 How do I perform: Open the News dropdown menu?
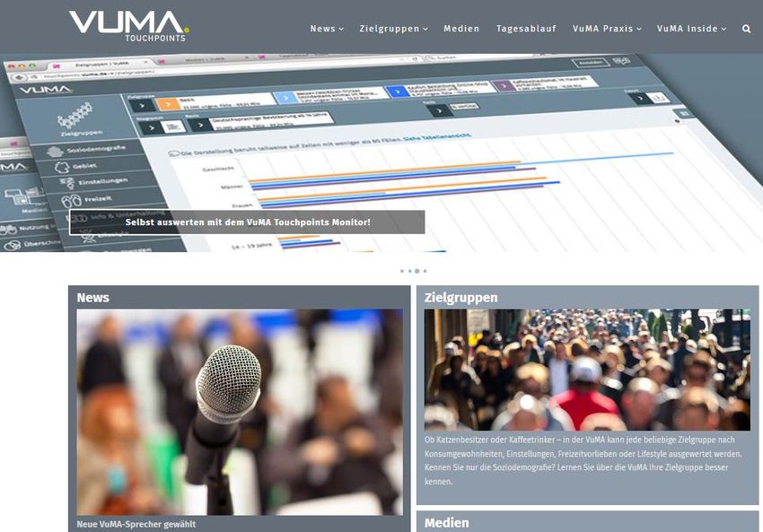pos(327,29)
